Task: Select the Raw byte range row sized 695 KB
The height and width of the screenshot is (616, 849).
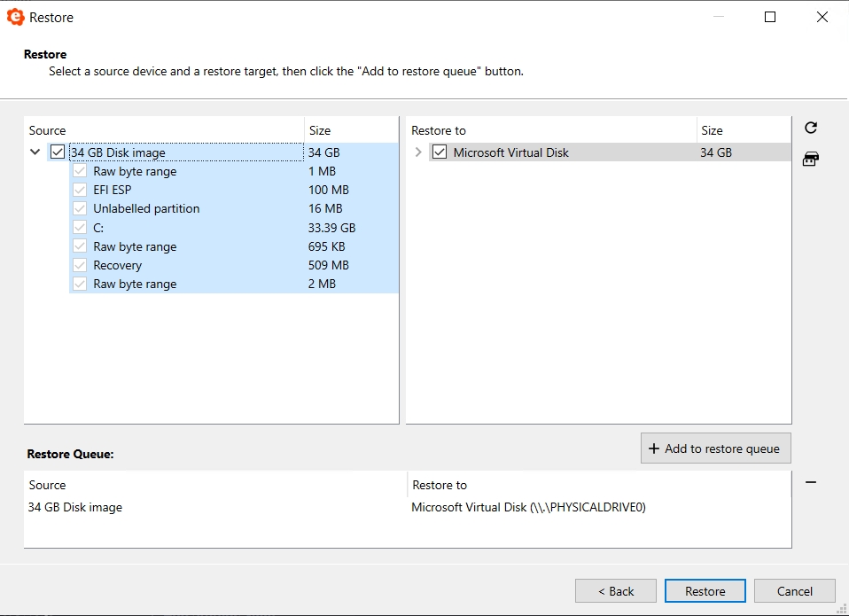Action: point(135,246)
